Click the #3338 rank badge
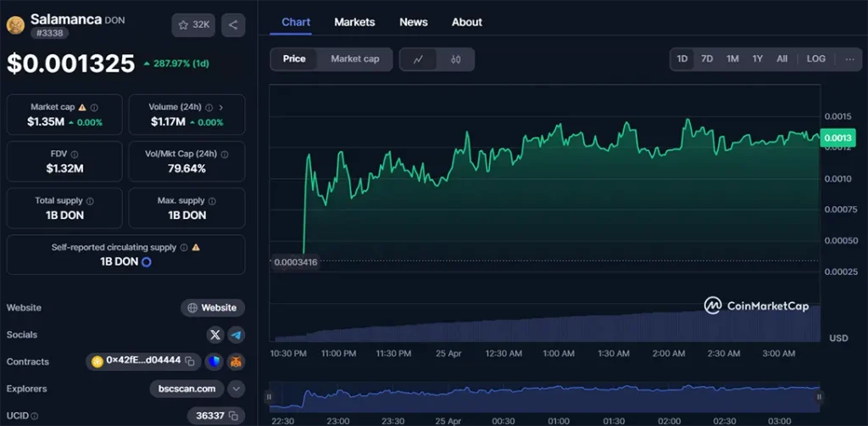 pyautogui.click(x=49, y=33)
